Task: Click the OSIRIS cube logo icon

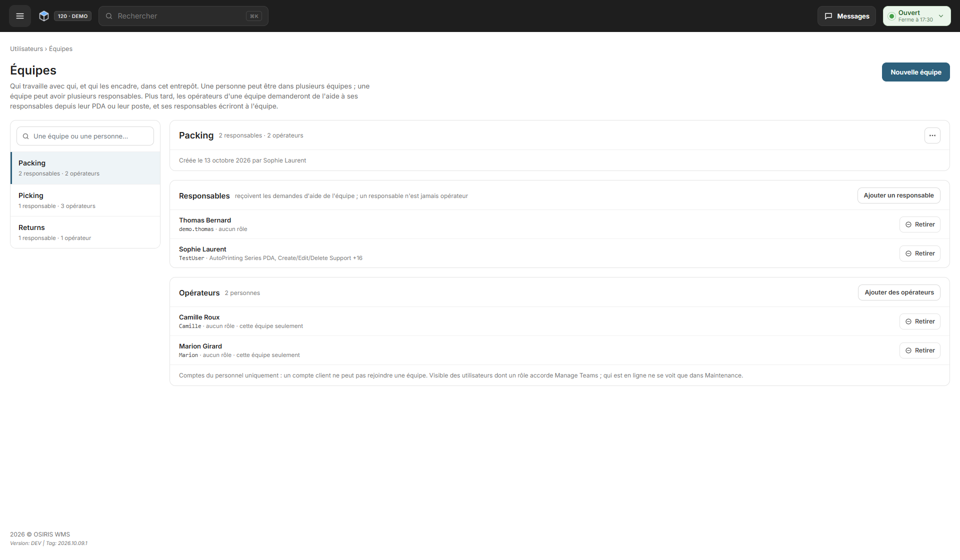Action: [x=44, y=16]
